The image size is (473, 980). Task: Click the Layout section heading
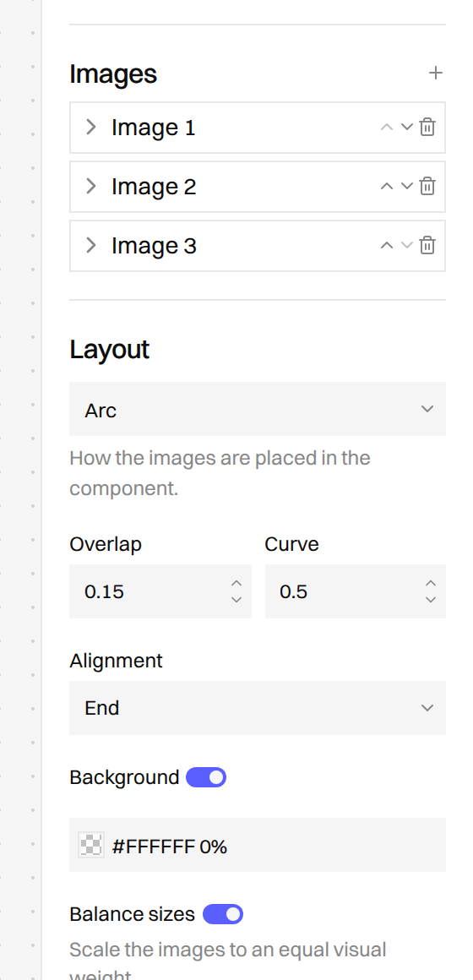point(109,350)
